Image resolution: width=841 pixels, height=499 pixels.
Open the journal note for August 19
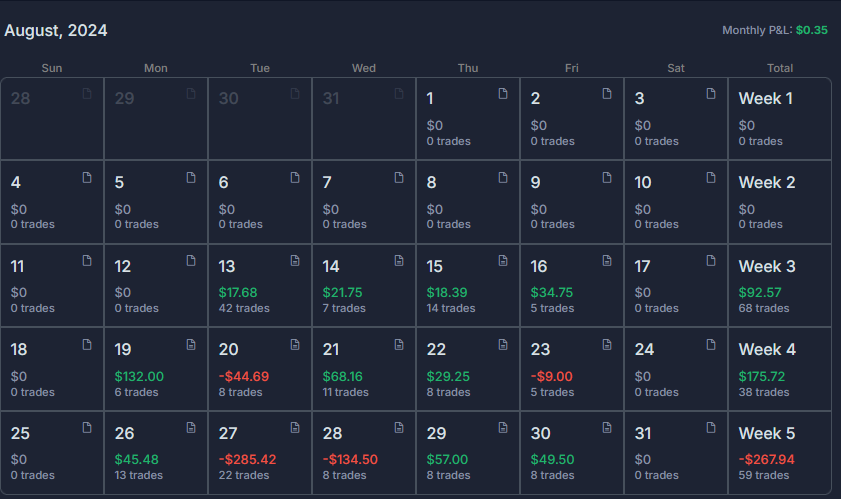(190, 344)
